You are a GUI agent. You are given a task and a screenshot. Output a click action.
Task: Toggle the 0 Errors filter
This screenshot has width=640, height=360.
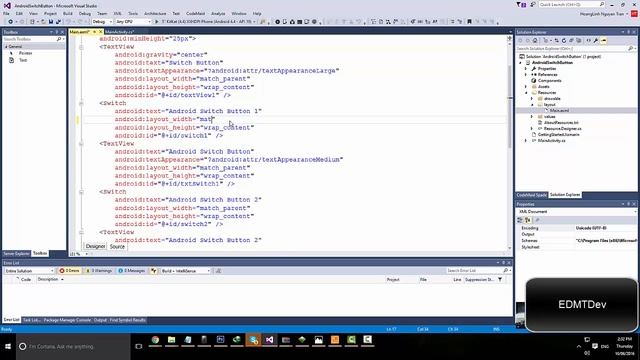(x=69, y=271)
